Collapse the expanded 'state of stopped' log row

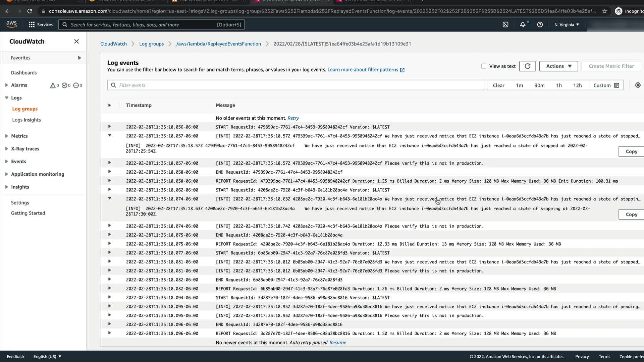pyautogui.click(x=109, y=135)
